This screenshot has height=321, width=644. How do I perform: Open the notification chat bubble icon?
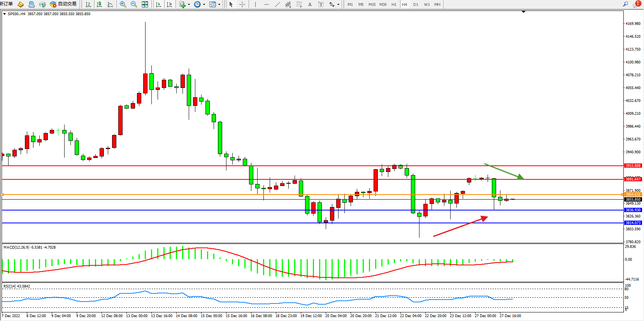pyautogui.click(x=637, y=4)
